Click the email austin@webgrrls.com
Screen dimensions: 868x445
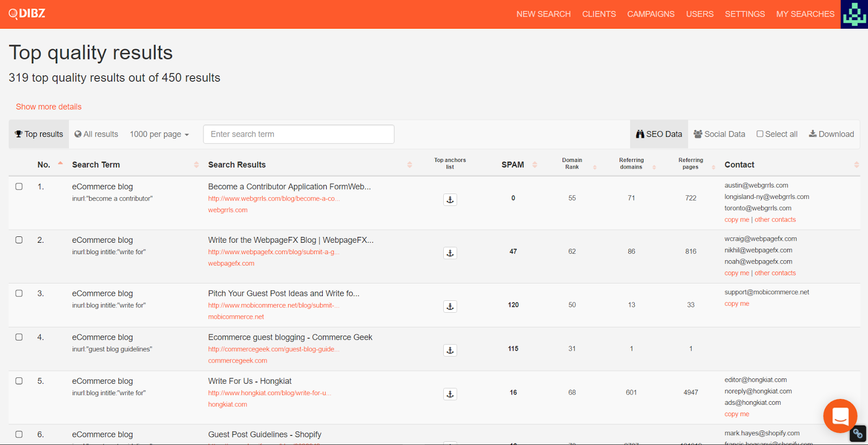coord(756,185)
